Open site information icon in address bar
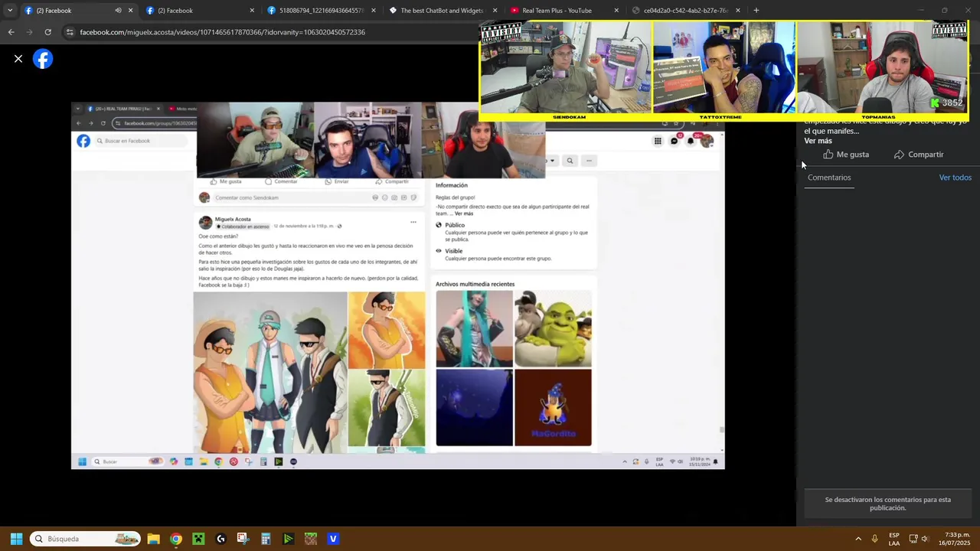Image resolution: width=980 pixels, height=551 pixels. 70,32
